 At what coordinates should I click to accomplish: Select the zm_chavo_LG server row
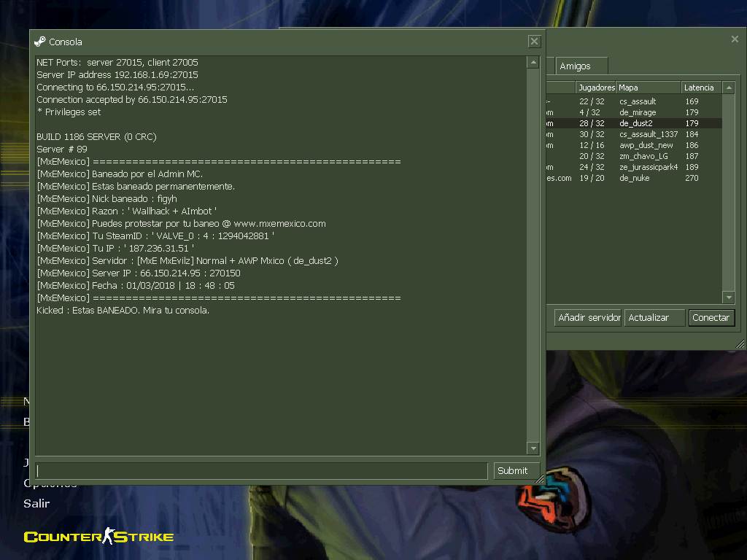(x=634, y=156)
